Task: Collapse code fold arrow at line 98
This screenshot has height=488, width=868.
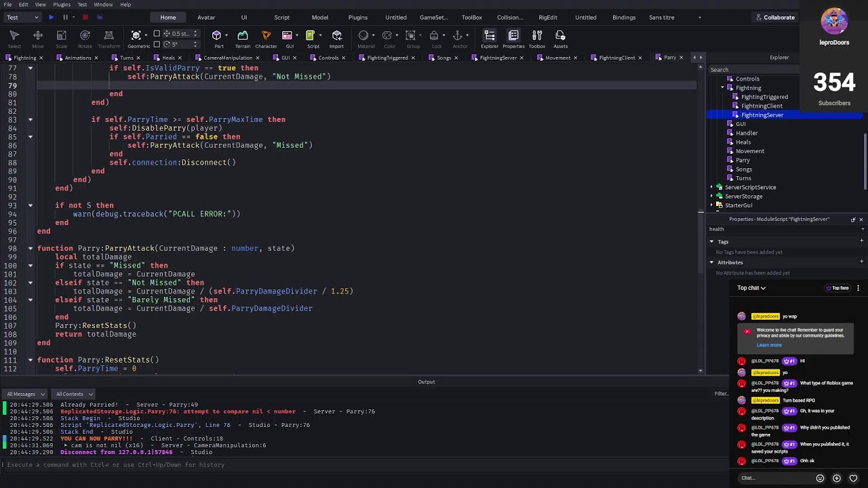Action: pyautogui.click(x=30, y=248)
